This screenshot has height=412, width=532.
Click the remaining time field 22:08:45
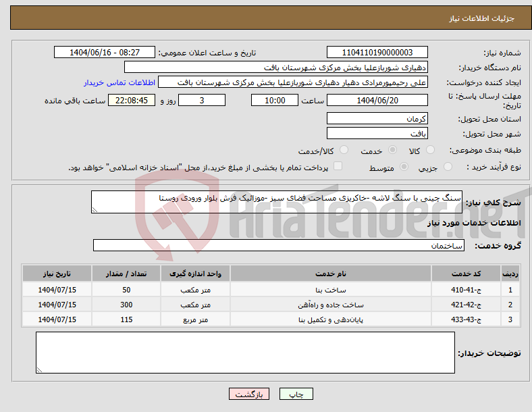point(132,100)
